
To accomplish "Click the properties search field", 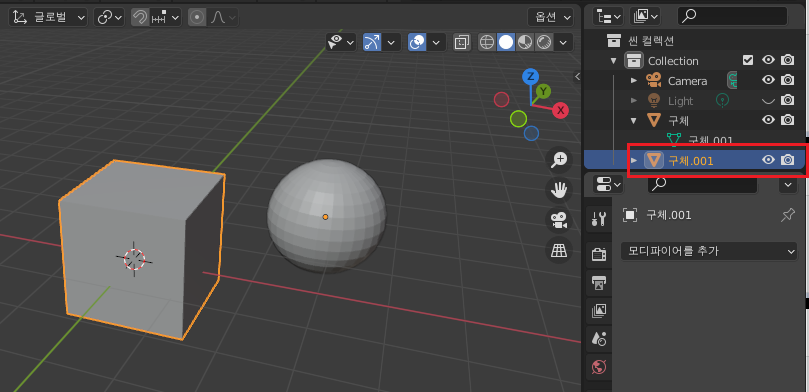I will (702, 184).
